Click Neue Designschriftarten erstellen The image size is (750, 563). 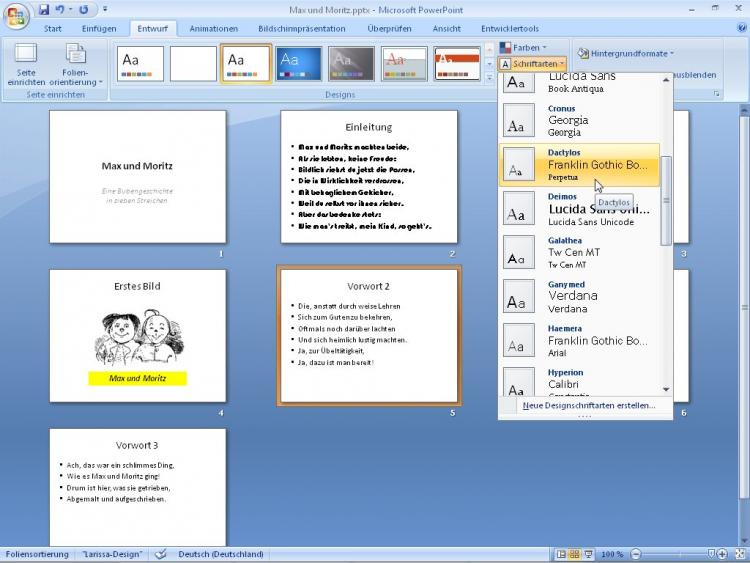click(x=588, y=405)
